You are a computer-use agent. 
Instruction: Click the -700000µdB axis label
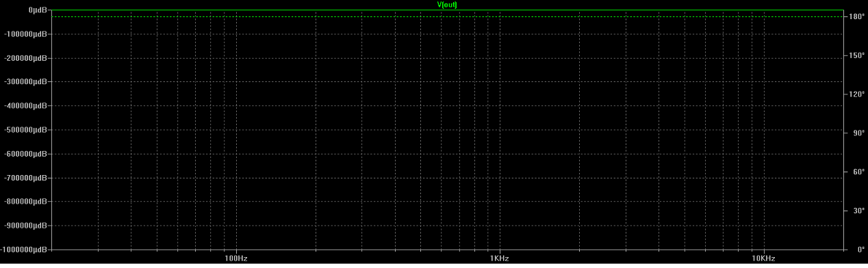26,178
